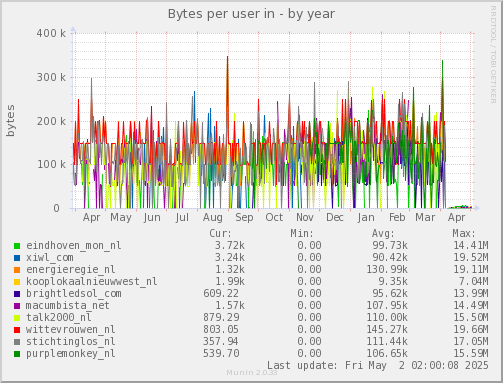
Task: Click the talk2000_nl lime legend swatch
Action: (x=17, y=318)
